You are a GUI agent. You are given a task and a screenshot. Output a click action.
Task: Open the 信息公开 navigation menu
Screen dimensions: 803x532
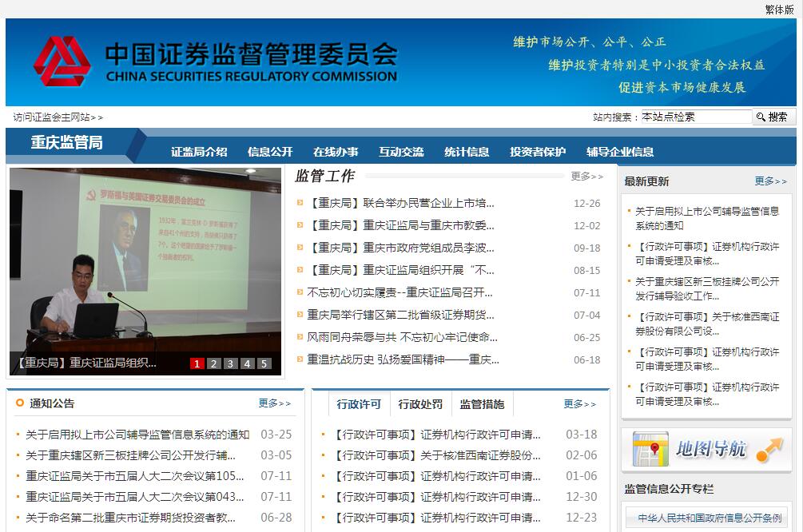[270, 152]
